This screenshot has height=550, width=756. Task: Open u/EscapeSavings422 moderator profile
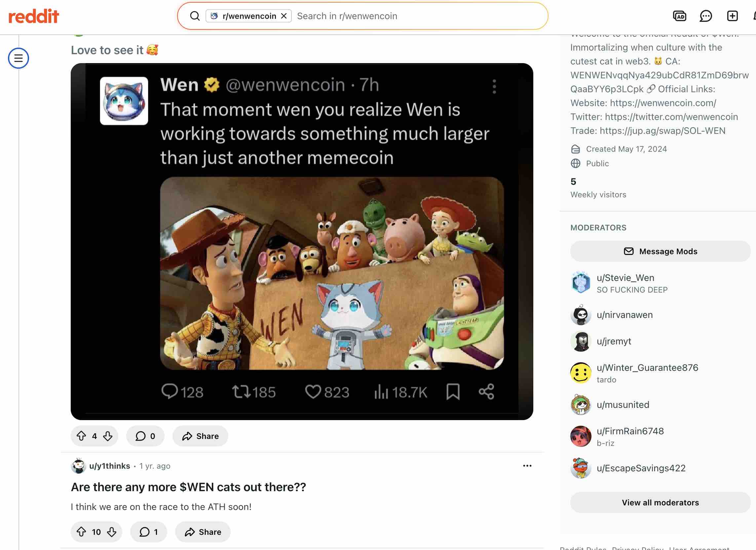coord(641,468)
